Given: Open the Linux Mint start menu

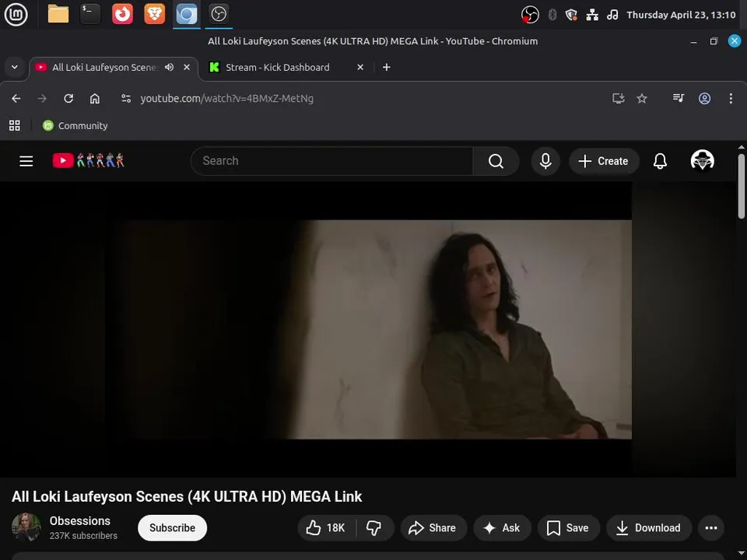Looking at the screenshot, I should [x=16, y=14].
